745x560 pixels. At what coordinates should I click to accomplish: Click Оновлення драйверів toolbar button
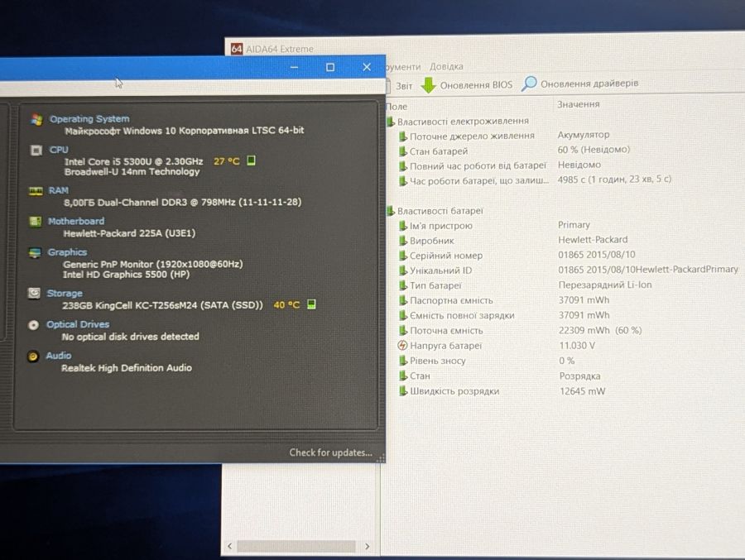click(579, 84)
